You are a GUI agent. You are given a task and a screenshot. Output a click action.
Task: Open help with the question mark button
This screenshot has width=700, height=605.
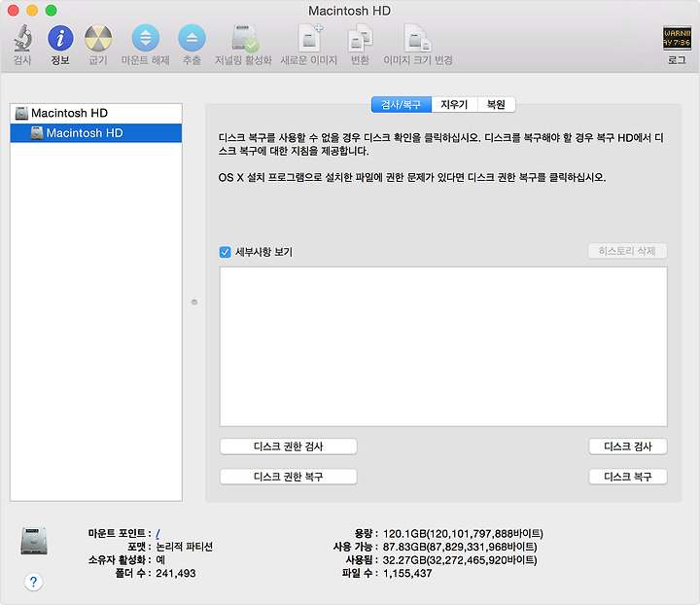pos(33,582)
